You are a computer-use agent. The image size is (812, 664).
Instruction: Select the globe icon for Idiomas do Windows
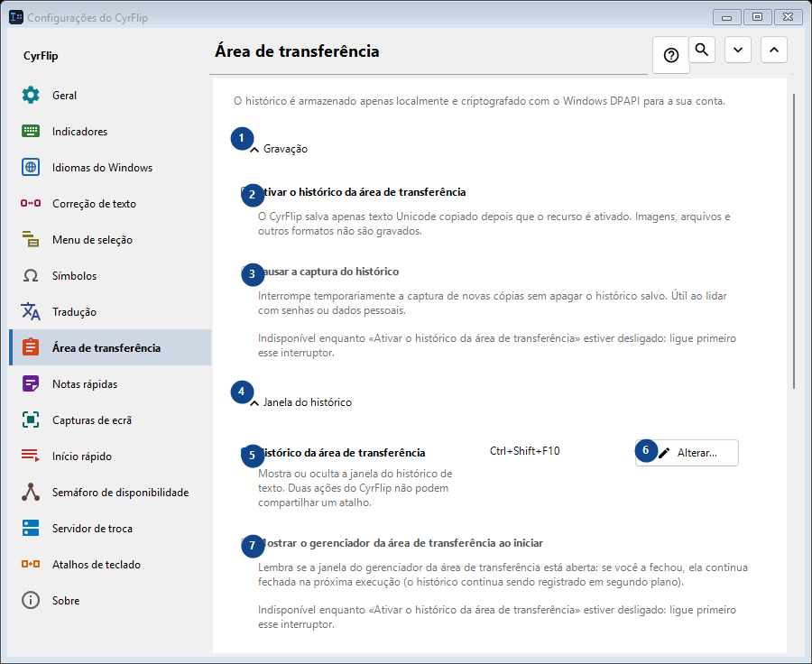pos(31,167)
